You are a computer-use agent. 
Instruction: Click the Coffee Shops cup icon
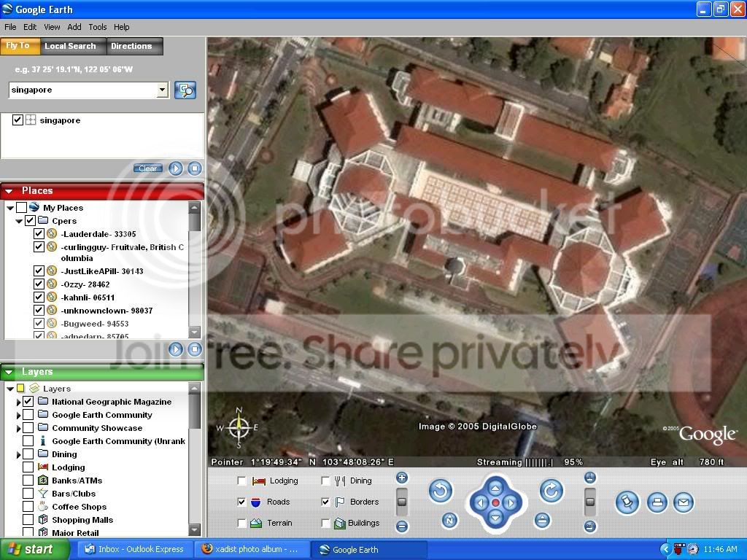click(43, 506)
